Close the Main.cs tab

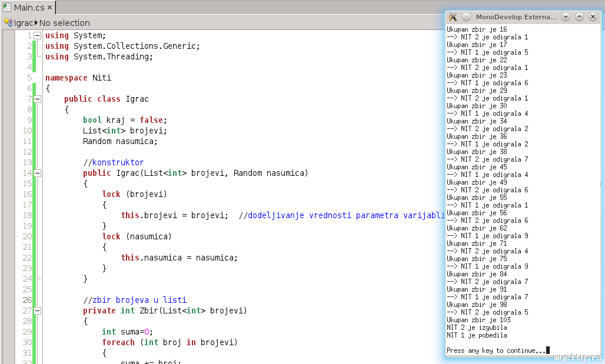tap(49, 8)
